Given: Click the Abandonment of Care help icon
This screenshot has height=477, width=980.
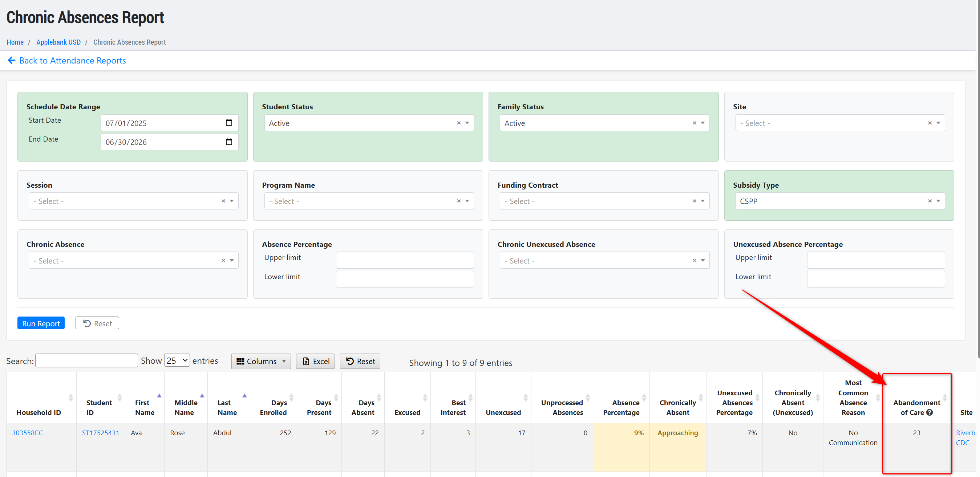Looking at the screenshot, I should point(930,412).
